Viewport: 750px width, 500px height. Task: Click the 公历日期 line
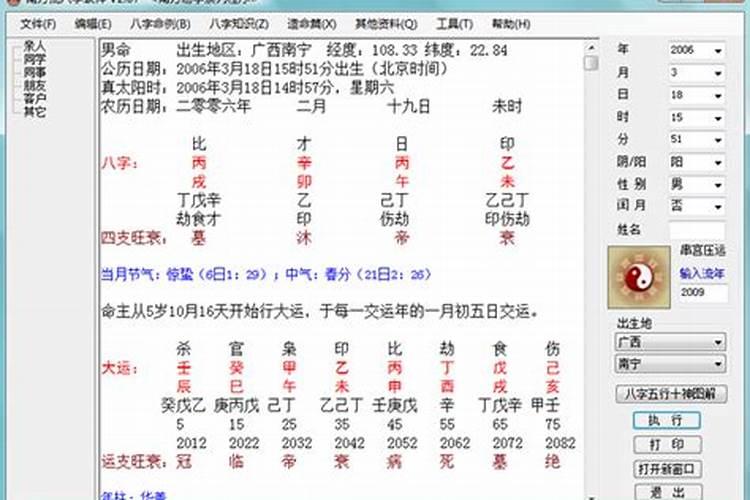tap(274, 69)
